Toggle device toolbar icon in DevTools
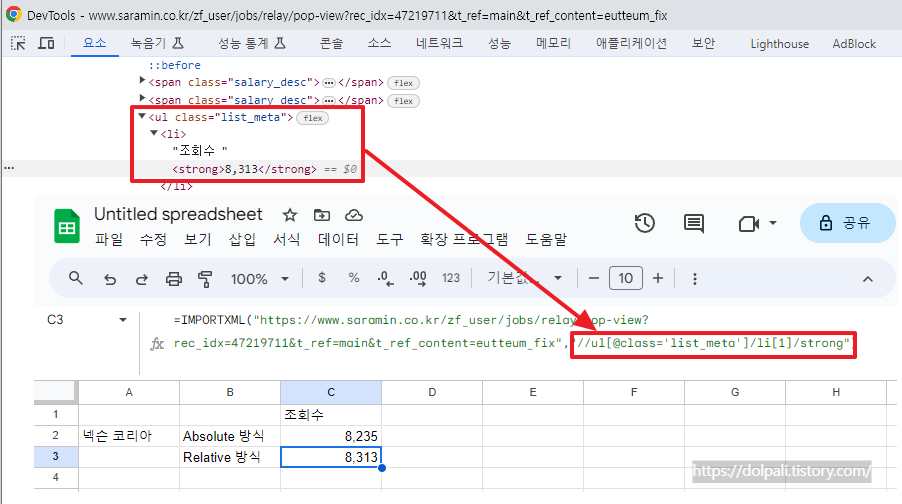Viewport: 902px width, 504px height. [46, 43]
